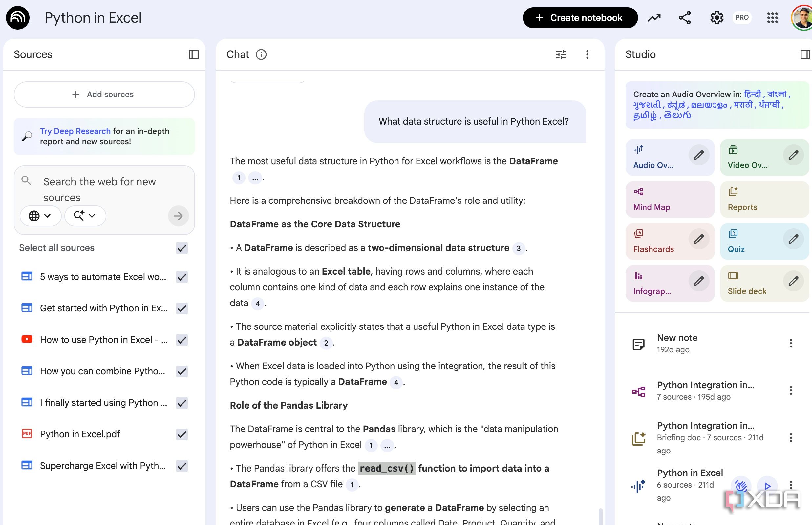The width and height of the screenshot is (812, 525).
Task: Expand the web source type dropdown
Action: click(x=40, y=216)
